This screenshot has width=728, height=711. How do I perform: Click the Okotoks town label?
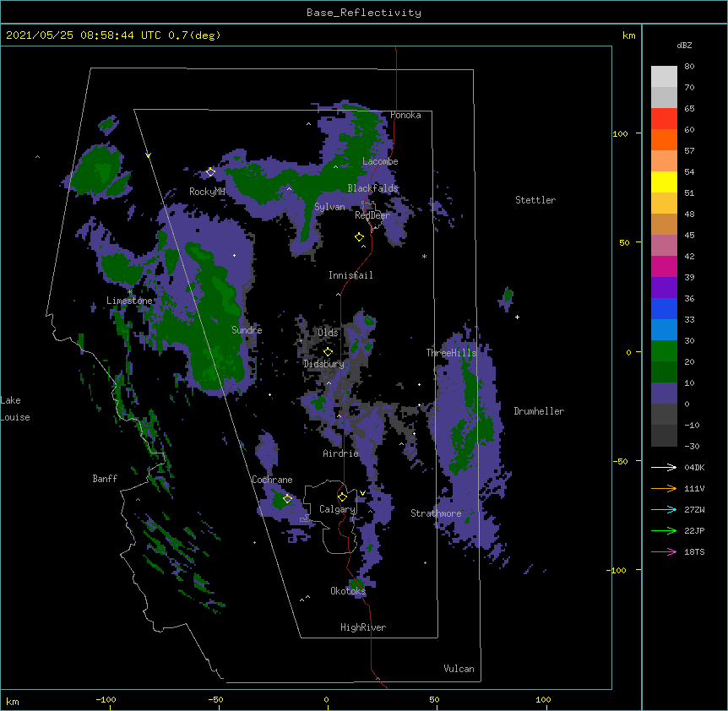(348, 591)
